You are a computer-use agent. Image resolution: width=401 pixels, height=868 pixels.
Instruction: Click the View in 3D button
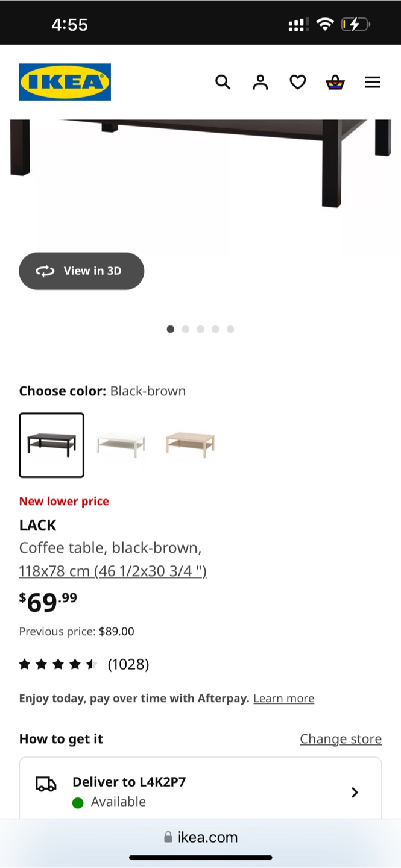click(81, 271)
